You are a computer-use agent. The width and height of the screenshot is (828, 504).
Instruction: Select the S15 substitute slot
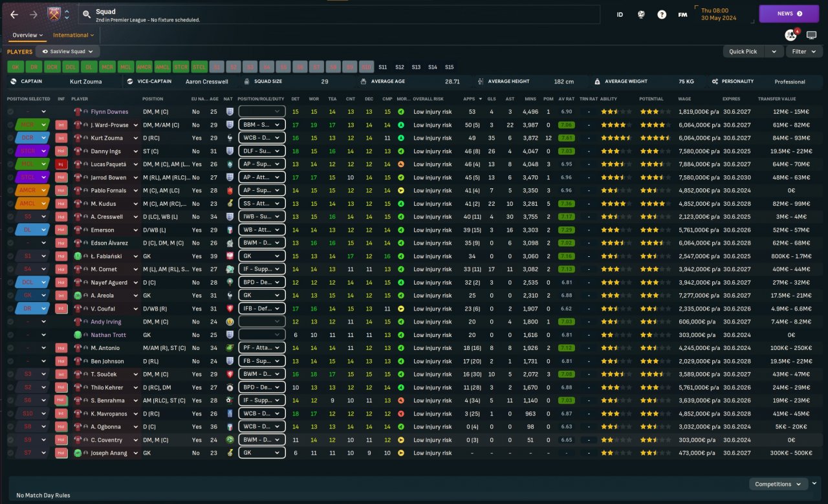coord(450,67)
